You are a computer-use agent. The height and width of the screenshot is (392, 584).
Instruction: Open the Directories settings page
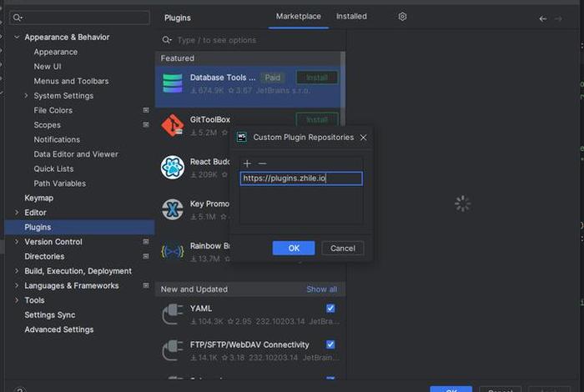tap(44, 256)
